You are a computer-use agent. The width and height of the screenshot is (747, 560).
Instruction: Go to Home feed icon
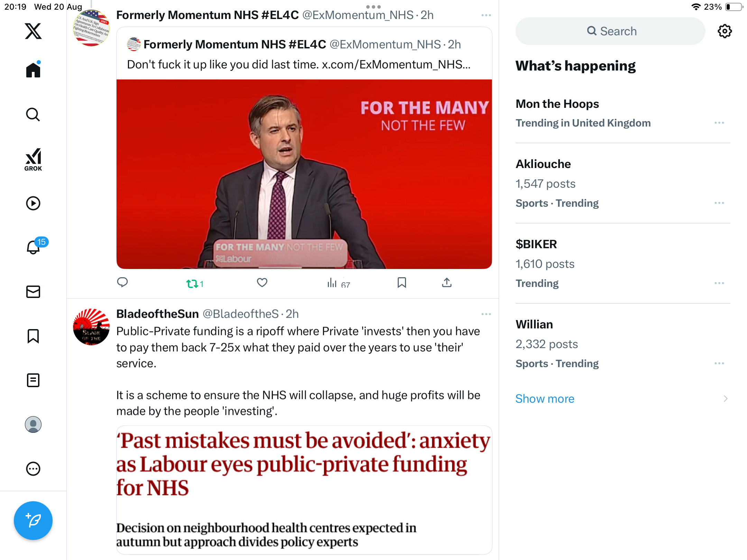coord(33,70)
